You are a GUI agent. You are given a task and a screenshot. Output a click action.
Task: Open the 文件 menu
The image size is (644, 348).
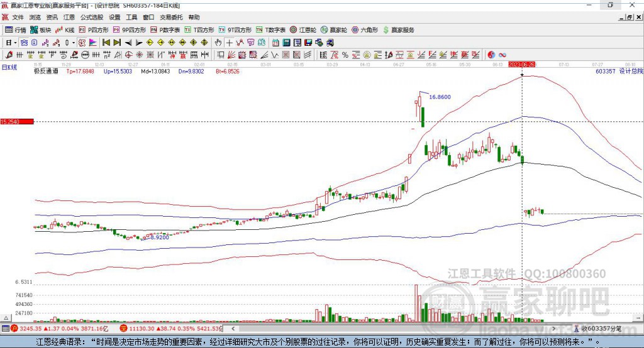pyautogui.click(x=18, y=17)
